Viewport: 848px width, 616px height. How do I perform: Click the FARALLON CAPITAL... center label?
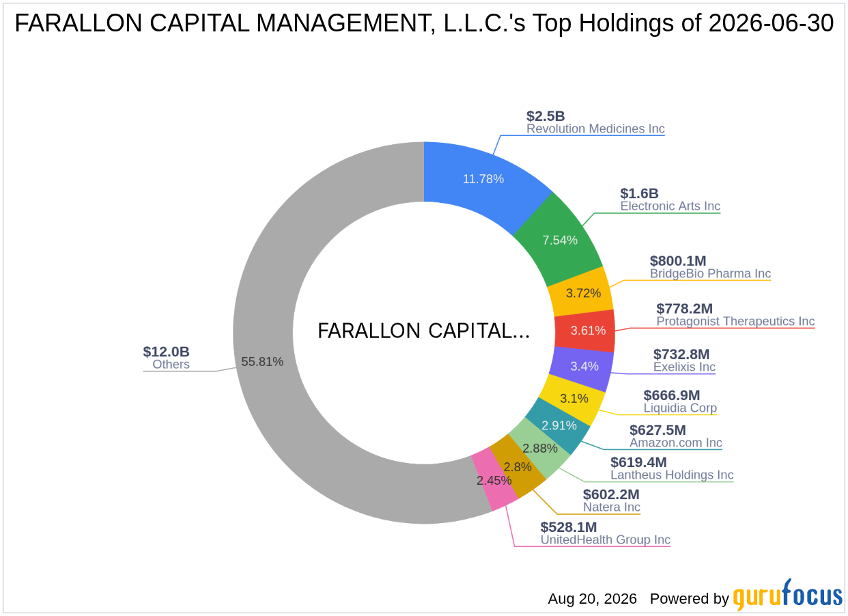(424, 331)
